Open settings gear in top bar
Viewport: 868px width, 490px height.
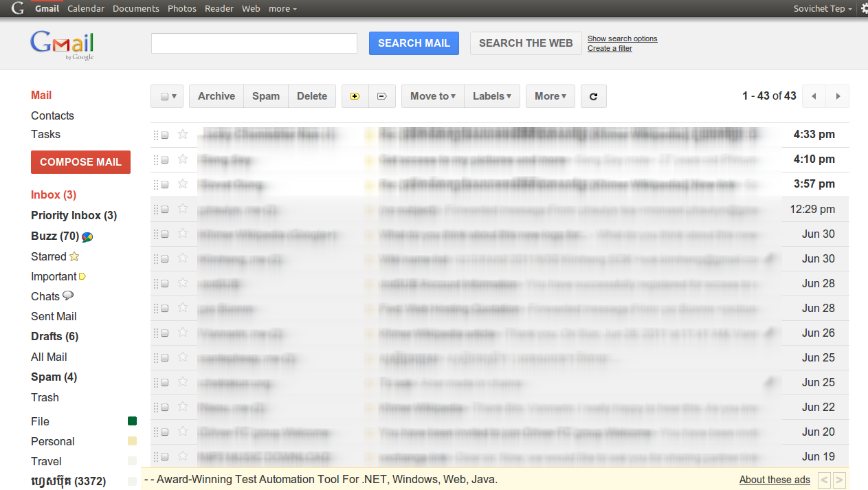pos(865,8)
